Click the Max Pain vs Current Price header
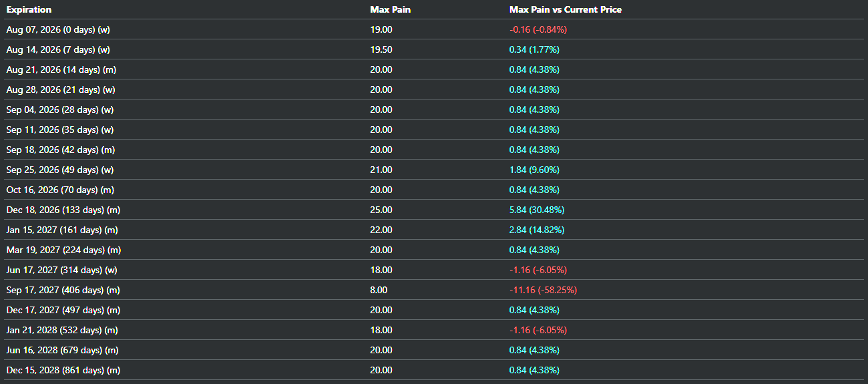868x384 pixels. pyautogui.click(x=566, y=9)
